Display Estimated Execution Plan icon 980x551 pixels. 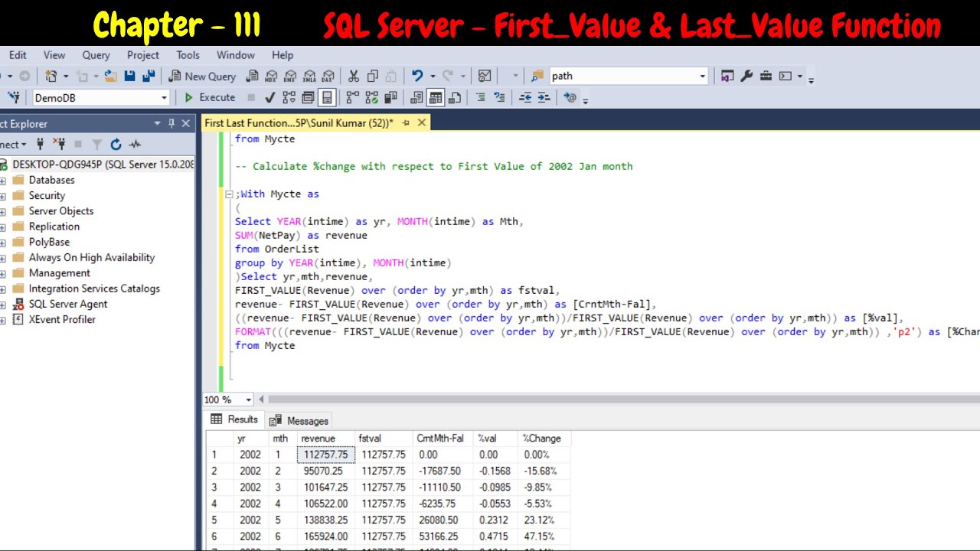click(289, 97)
